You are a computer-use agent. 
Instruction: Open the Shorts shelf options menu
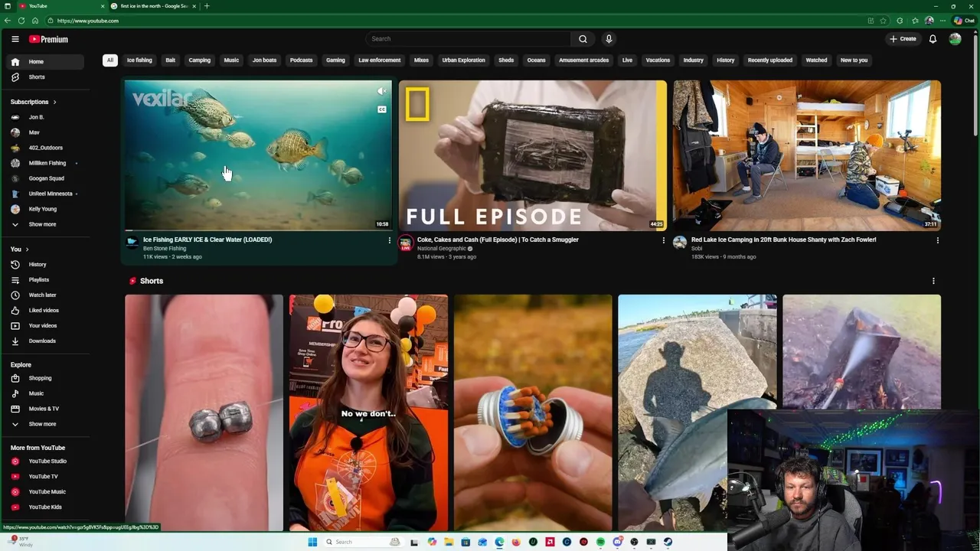coord(933,281)
